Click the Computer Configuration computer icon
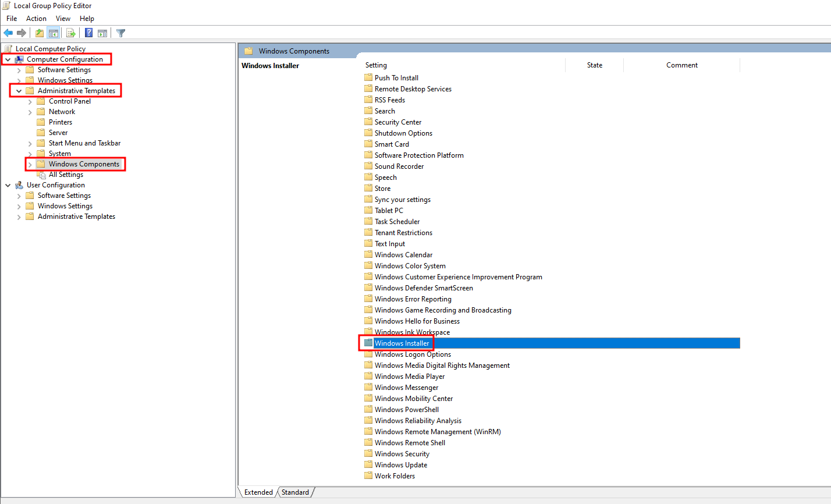The width and height of the screenshot is (831, 504). click(19, 59)
